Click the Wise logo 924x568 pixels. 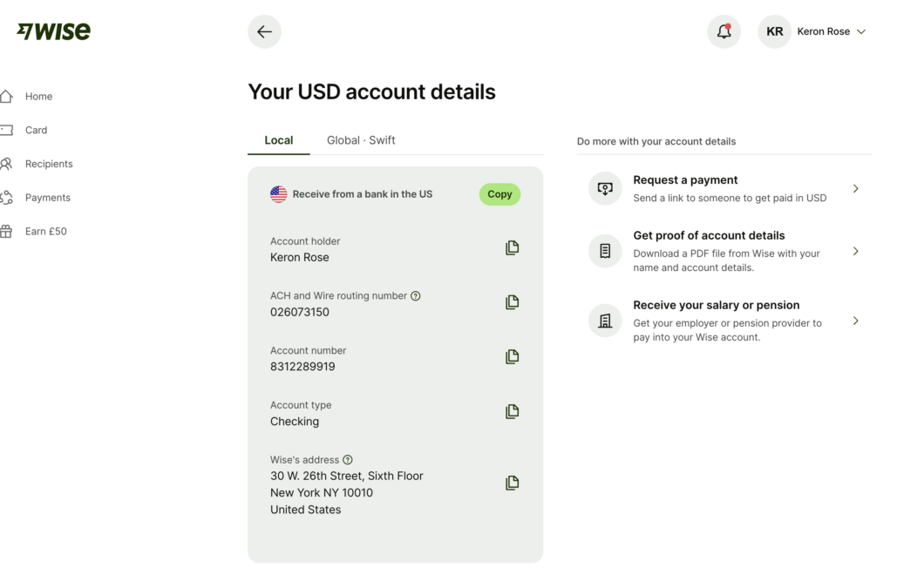[52, 30]
